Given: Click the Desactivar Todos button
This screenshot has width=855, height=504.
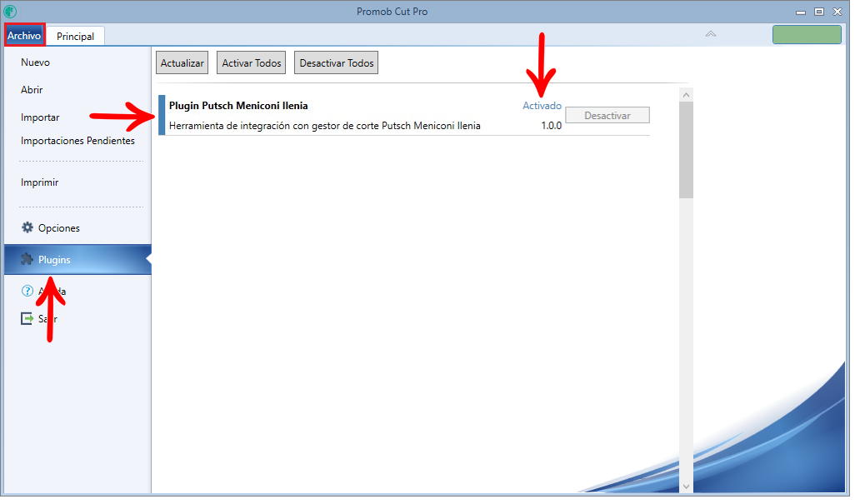Looking at the screenshot, I should 337,62.
